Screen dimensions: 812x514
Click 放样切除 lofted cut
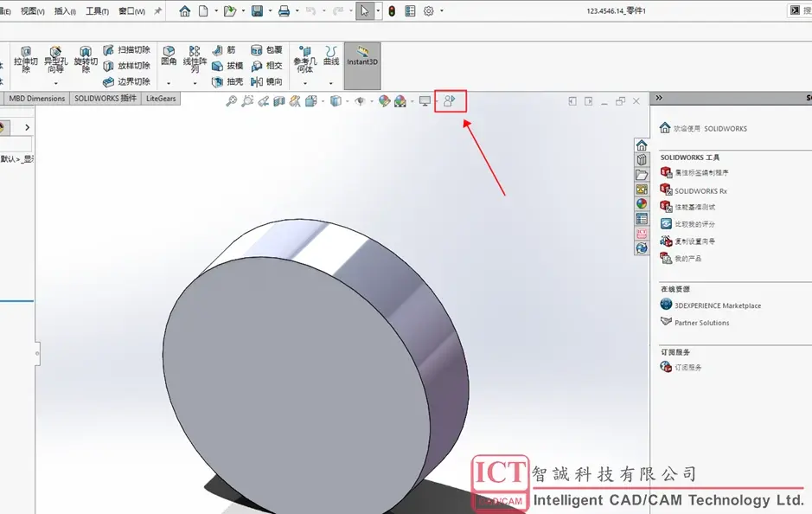(127, 66)
